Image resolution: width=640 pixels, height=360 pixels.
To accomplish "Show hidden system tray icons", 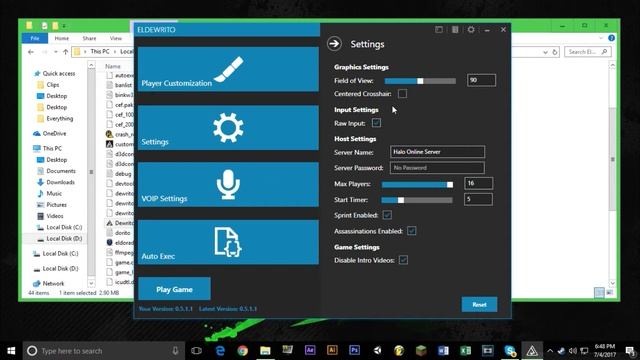I will (x=550, y=351).
